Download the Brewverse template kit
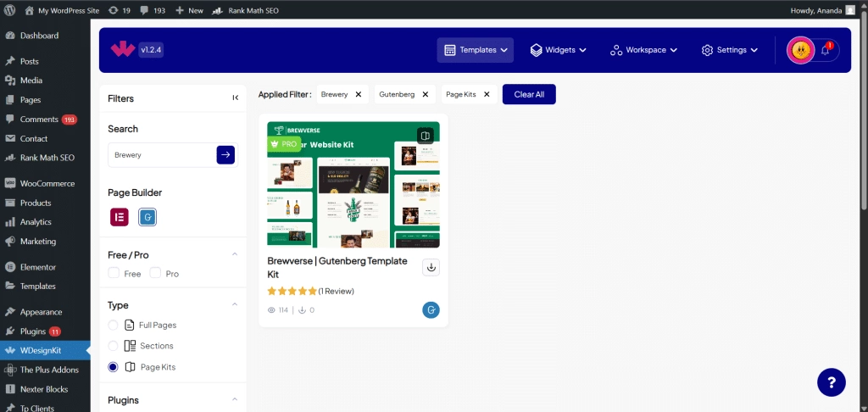Image resolution: width=868 pixels, height=412 pixels. click(431, 268)
